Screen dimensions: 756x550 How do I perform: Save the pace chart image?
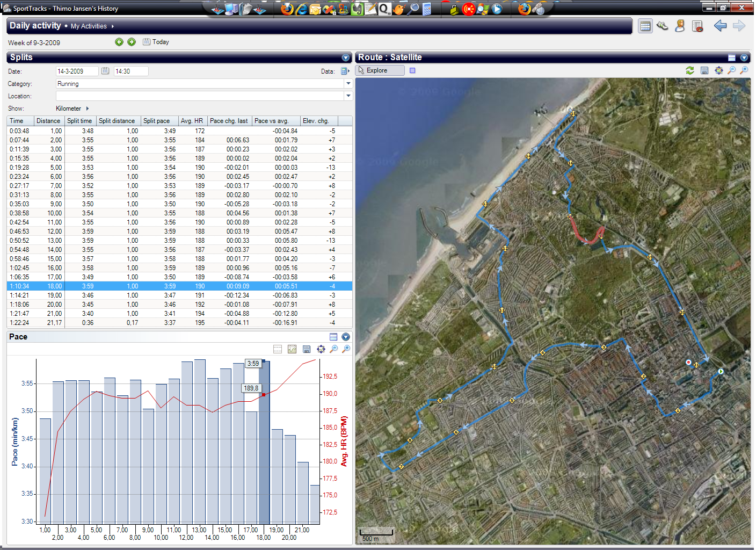tap(307, 349)
